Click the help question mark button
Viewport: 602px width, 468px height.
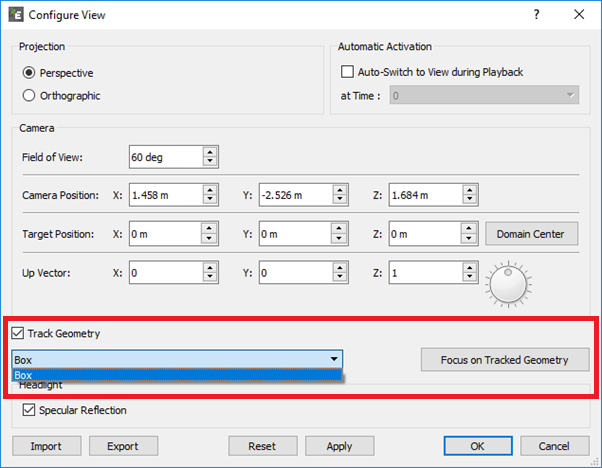(x=537, y=15)
